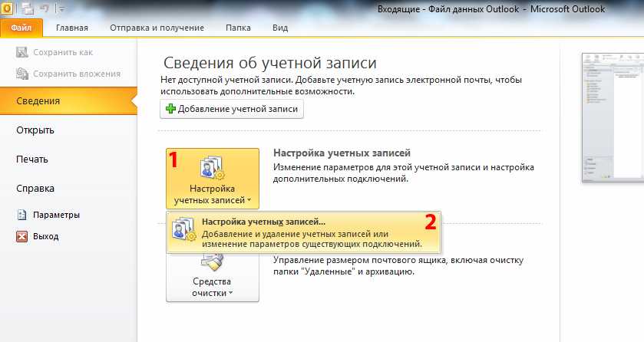Choose the Настройка учетных записей... menu entry
Image resolution: width=644 pixels, height=342 pixels.
pyautogui.click(x=303, y=232)
